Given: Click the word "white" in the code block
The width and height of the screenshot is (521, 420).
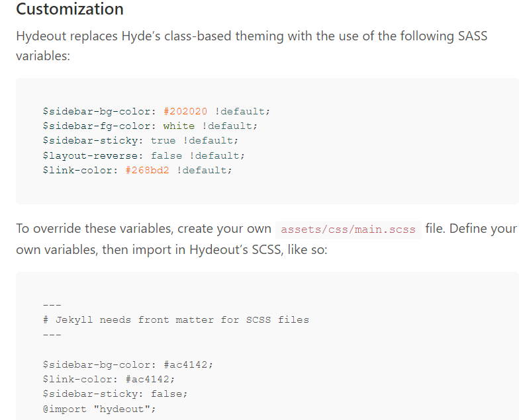Looking at the screenshot, I should point(179,126).
